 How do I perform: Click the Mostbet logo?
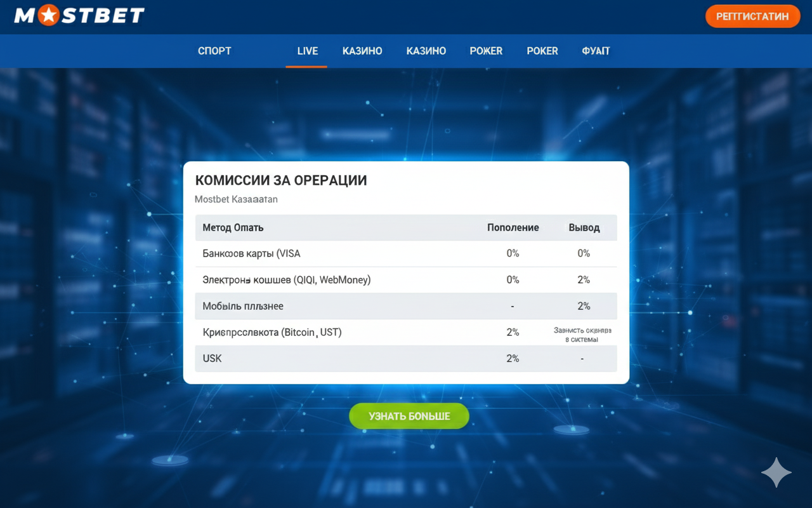point(79,15)
